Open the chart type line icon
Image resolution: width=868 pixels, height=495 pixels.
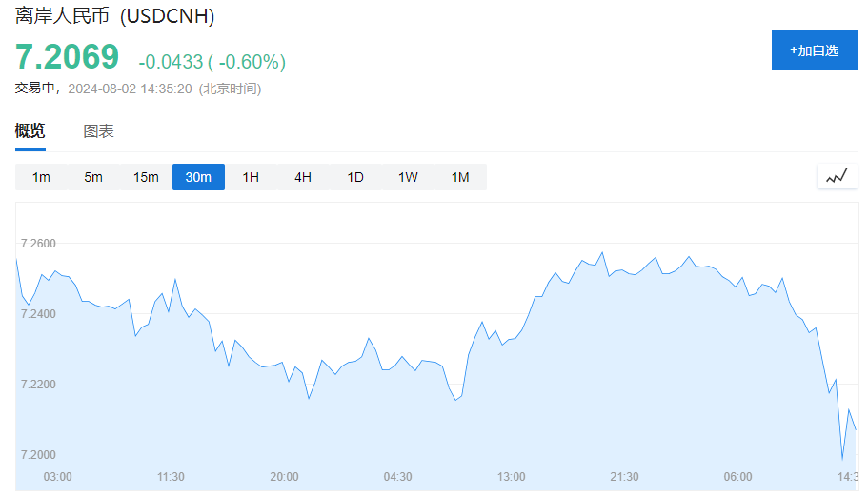point(837,177)
